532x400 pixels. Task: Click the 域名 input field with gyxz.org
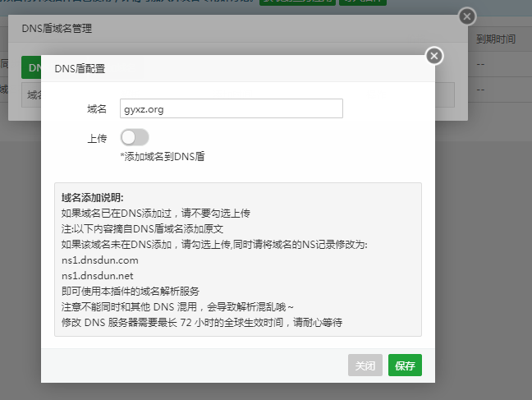point(232,108)
